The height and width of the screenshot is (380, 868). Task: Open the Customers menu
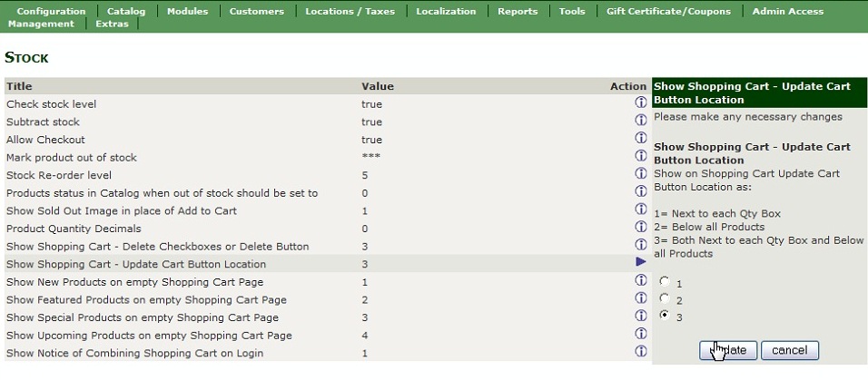tap(256, 11)
